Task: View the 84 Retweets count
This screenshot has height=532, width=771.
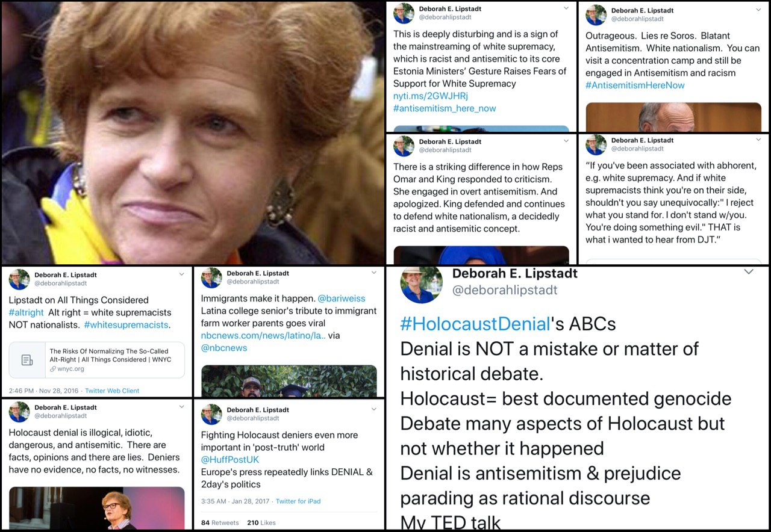Action: [x=220, y=522]
